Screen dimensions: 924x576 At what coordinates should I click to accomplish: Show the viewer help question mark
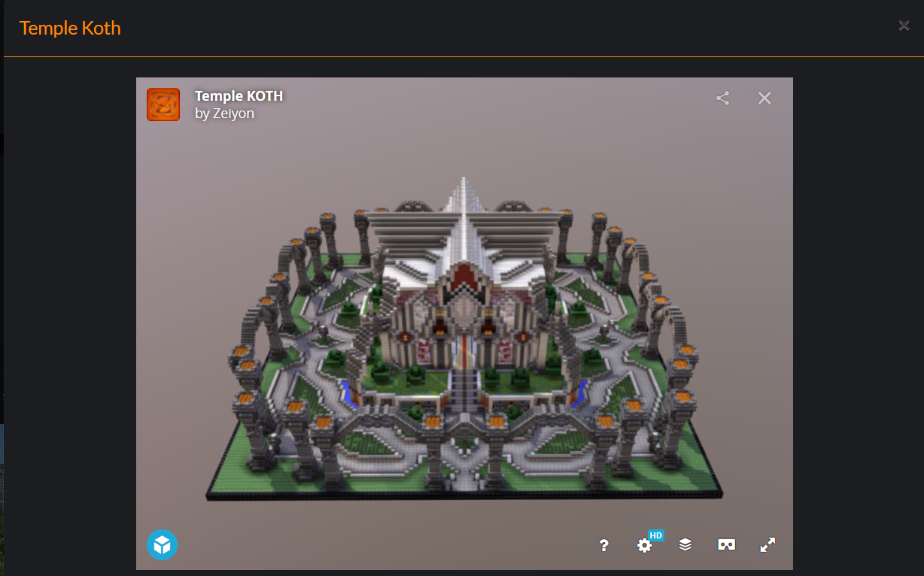[603, 546]
